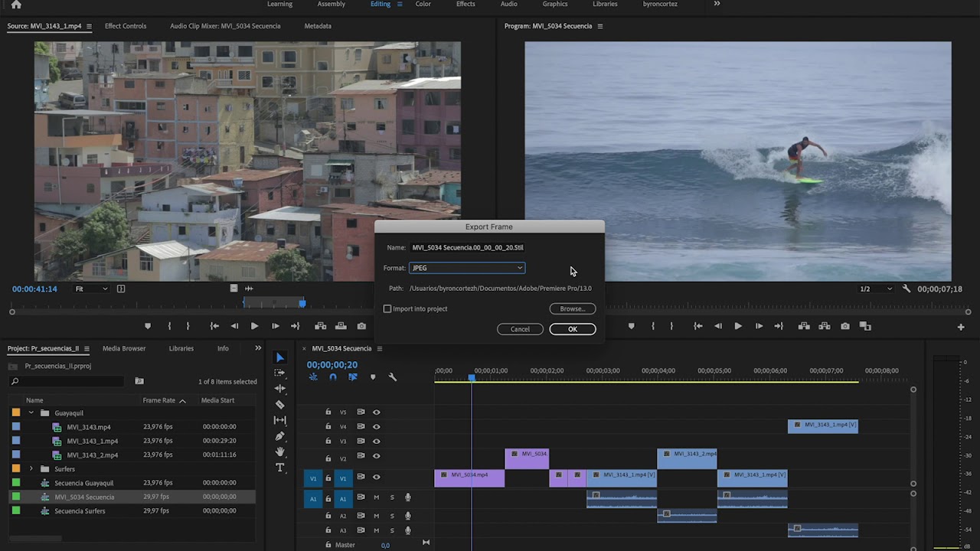
Task: Open Project panel overflow tabs chevron
Action: tap(258, 348)
